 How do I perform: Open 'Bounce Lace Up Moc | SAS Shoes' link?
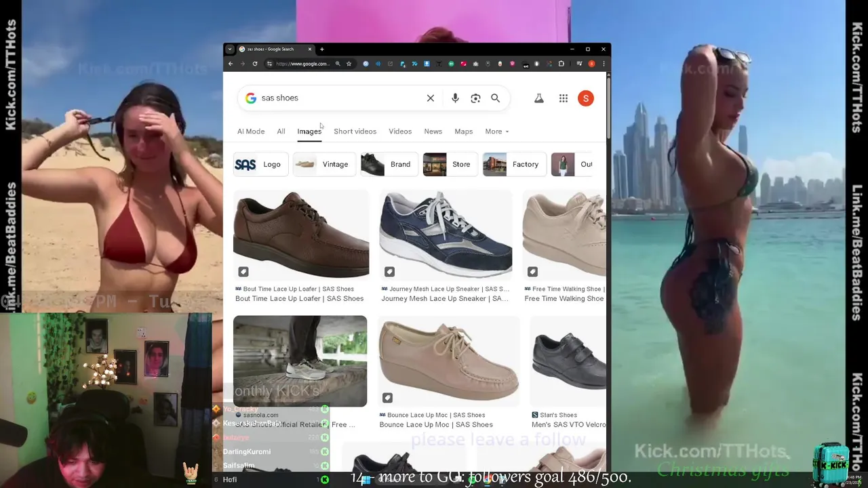[x=436, y=425]
